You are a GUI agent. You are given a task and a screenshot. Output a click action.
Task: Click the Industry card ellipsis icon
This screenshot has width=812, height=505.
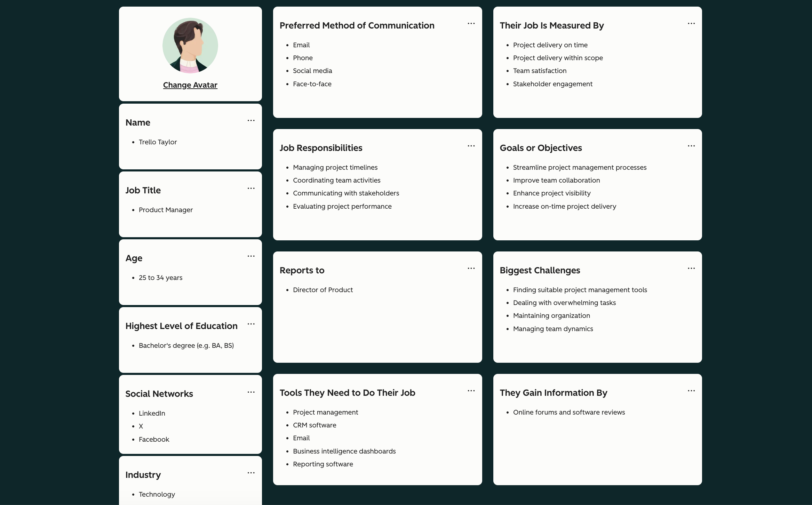point(251,473)
